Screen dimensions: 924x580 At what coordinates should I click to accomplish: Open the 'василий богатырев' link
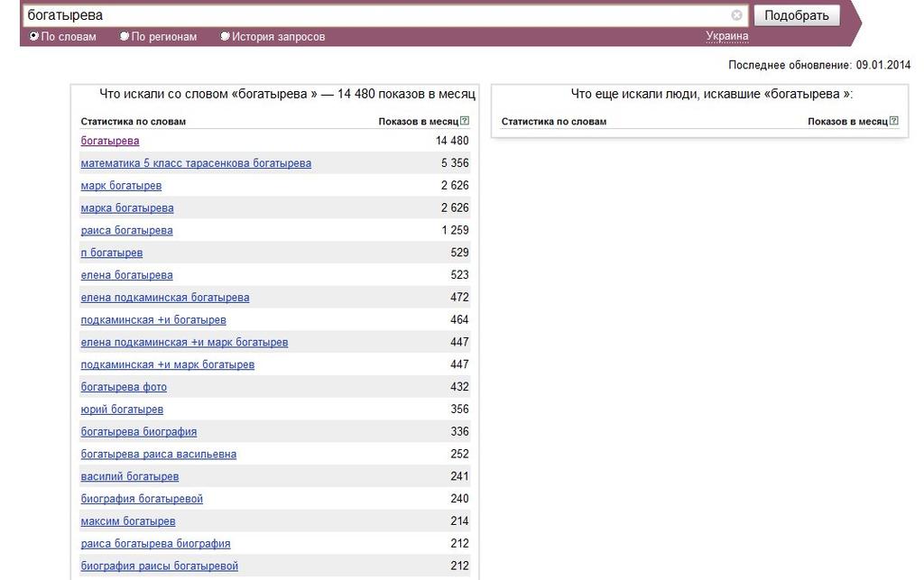[x=130, y=476]
